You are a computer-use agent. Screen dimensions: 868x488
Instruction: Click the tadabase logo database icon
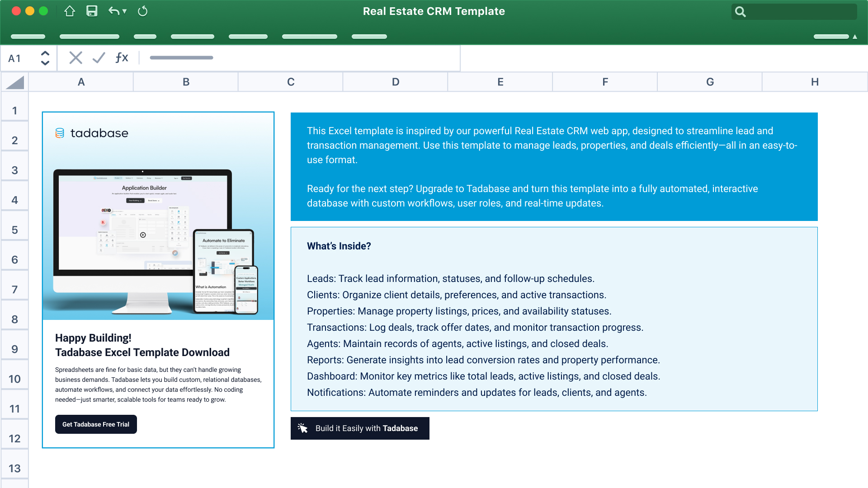[60, 133]
